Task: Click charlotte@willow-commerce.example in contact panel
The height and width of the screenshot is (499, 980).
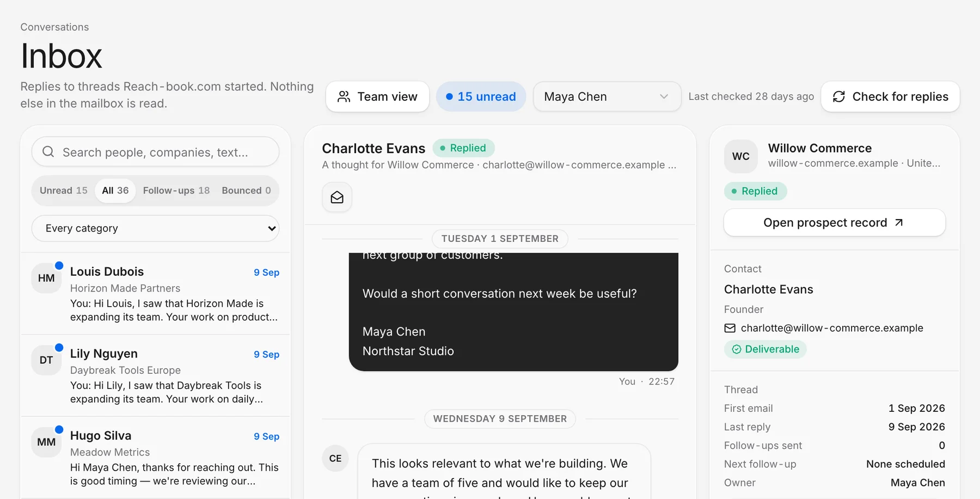Action: (x=832, y=328)
